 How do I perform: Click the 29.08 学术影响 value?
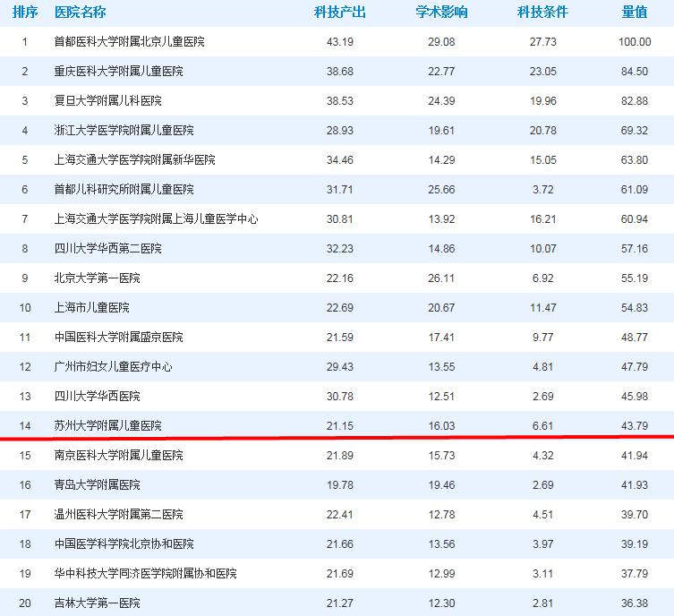441,42
